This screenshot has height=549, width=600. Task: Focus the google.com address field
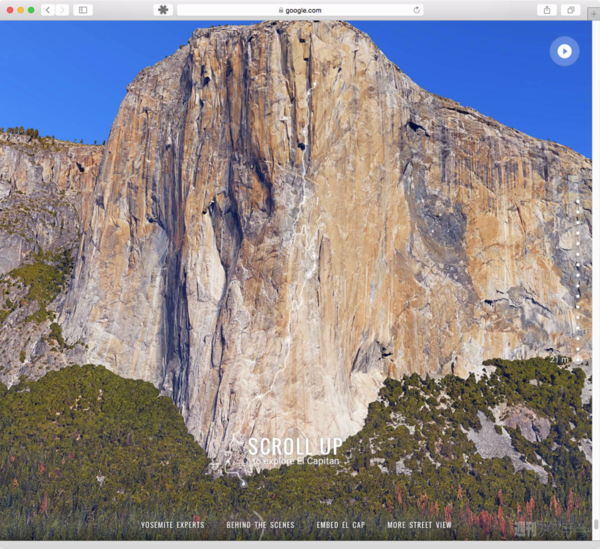tap(300, 10)
